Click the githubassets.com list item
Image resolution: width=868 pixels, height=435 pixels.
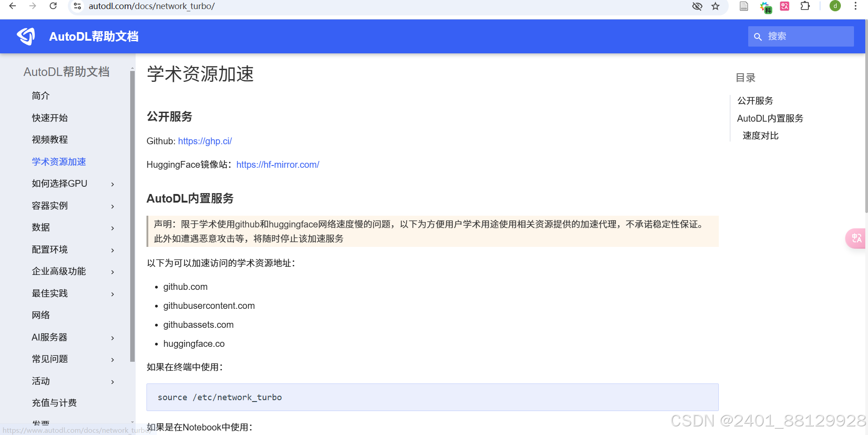[x=198, y=325]
